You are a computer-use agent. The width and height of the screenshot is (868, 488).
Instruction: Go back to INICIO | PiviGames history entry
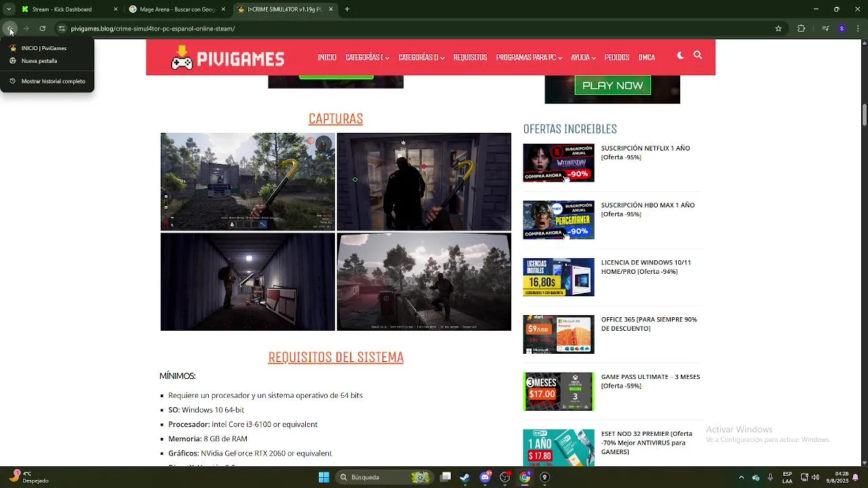(x=47, y=48)
